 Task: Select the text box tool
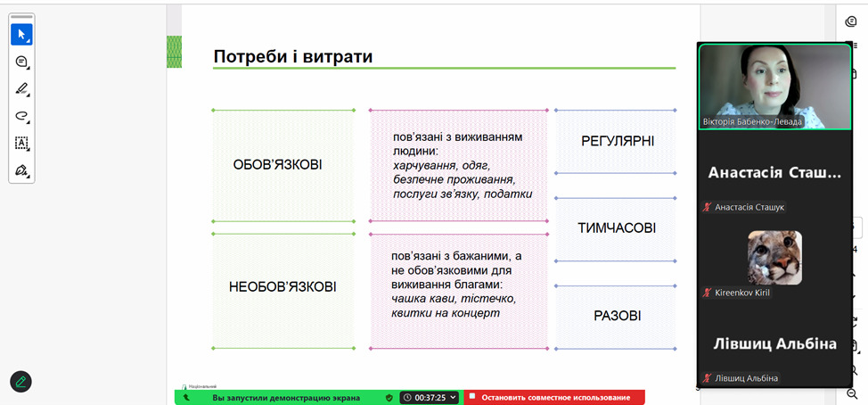pos(21,143)
